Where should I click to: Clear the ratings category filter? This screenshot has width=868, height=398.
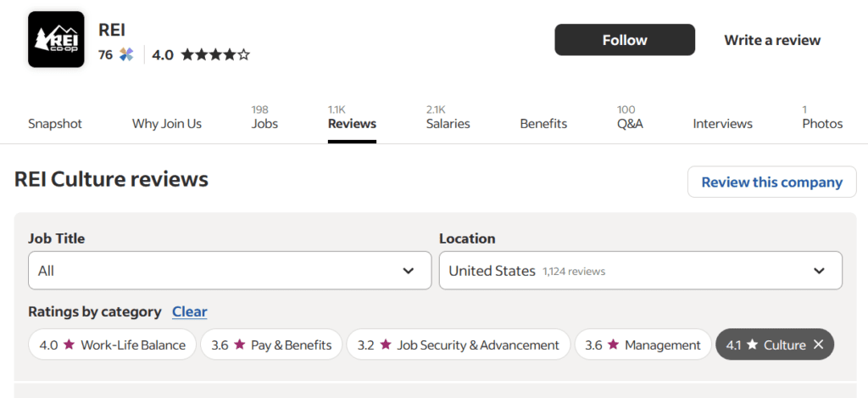[x=189, y=311]
